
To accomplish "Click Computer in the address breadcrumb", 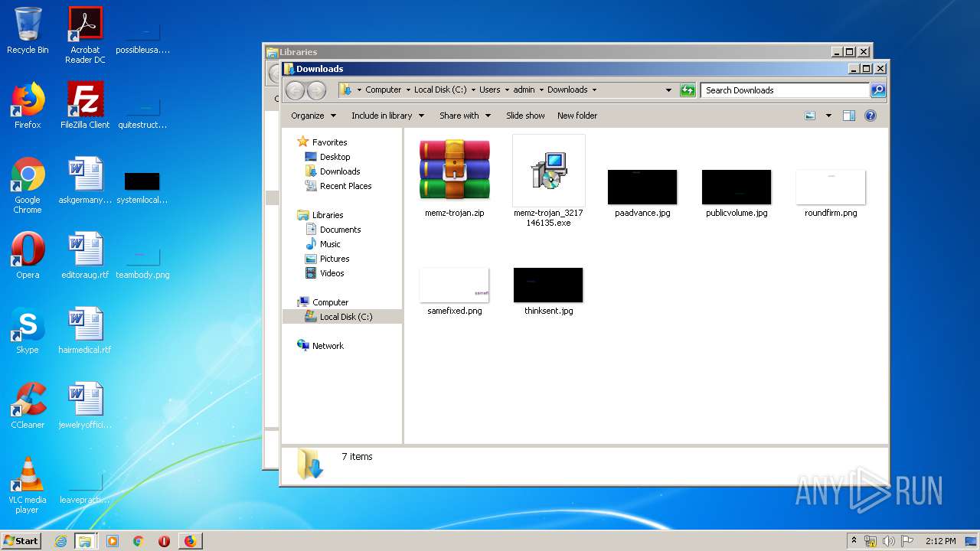I will (x=383, y=90).
